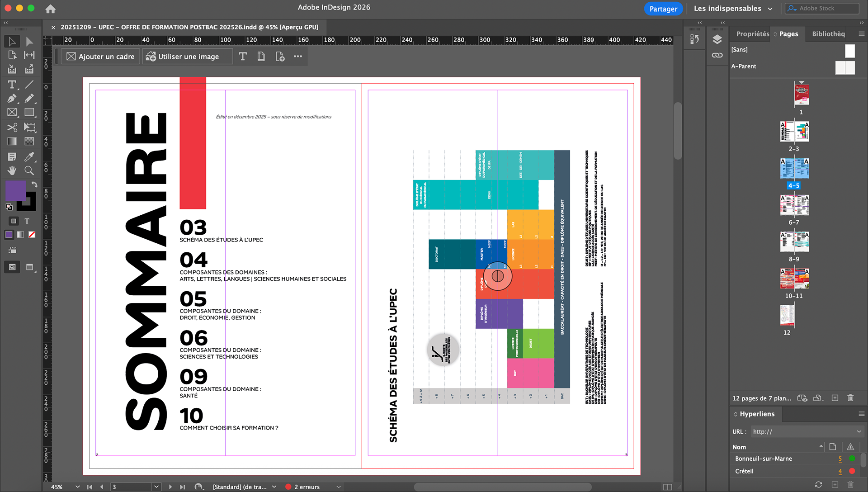Click the Partager button
868x492 pixels.
[x=663, y=9]
